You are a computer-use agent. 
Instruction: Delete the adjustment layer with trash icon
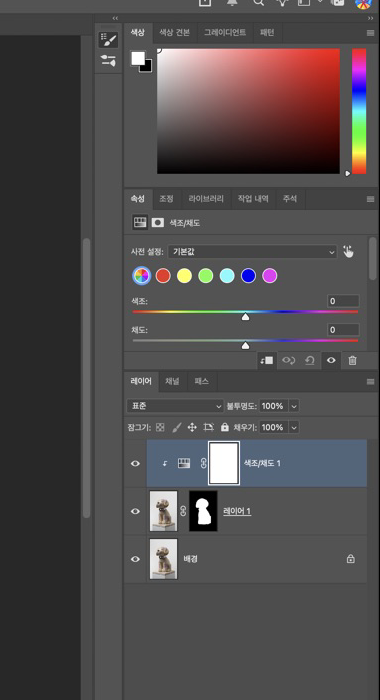point(352,360)
